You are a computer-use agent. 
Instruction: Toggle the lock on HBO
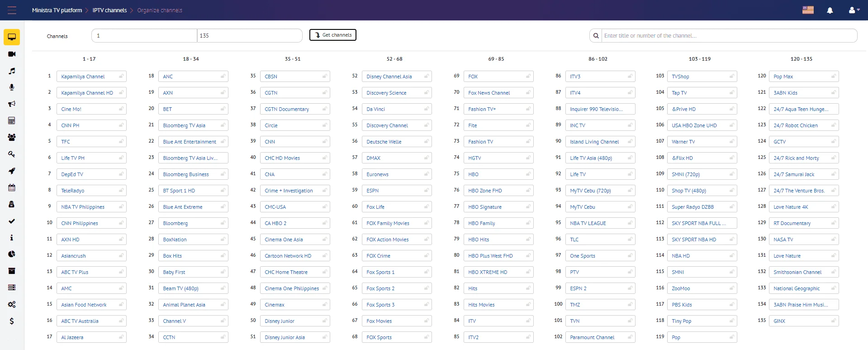tap(528, 174)
